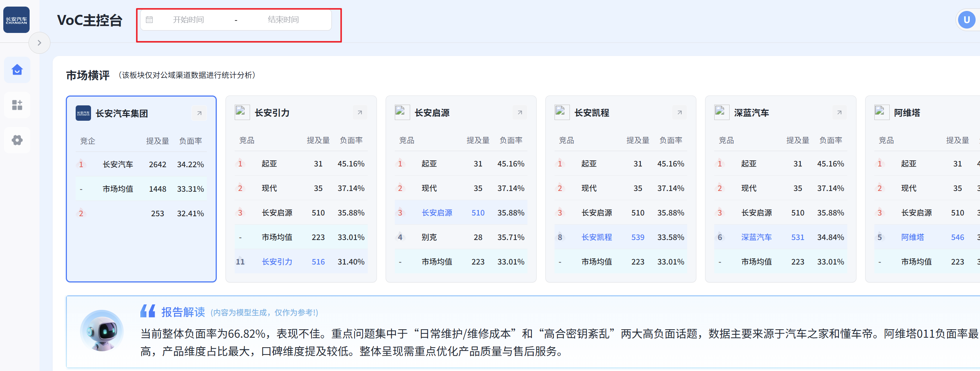
Task: Open the user avatar U menu
Action: click(x=966, y=20)
